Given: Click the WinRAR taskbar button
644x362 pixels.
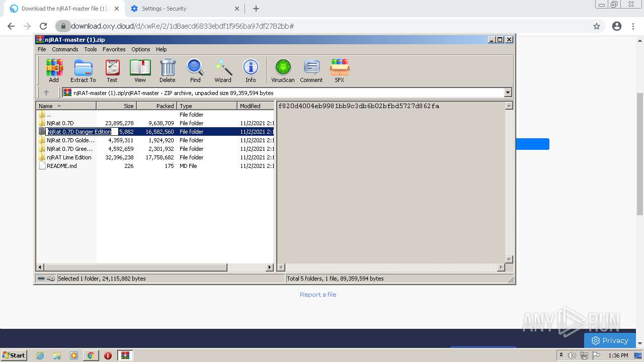Looking at the screenshot, I should 125,355.
